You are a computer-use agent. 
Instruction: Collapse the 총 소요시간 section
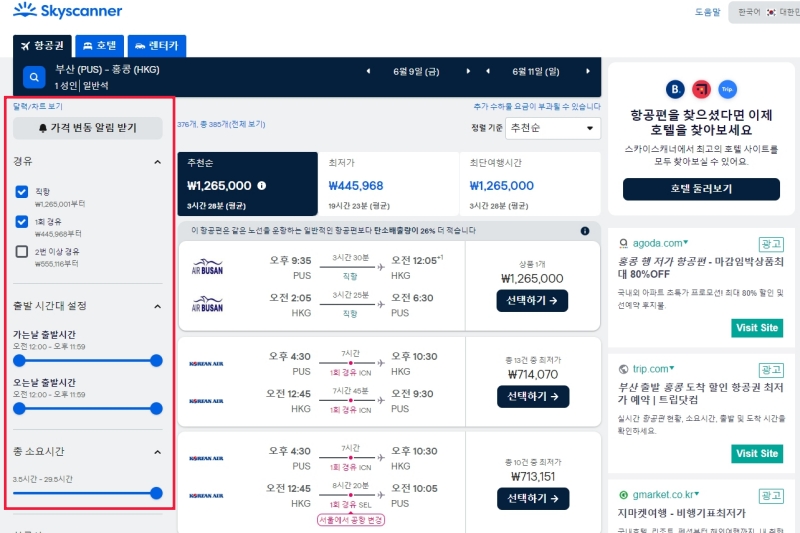click(x=157, y=452)
